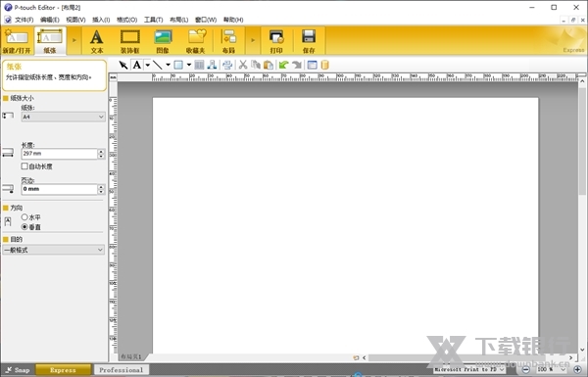Insert text using the 文本 ribbon button
Screen dimensions: 588x377
pyautogui.click(x=97, y=41)
